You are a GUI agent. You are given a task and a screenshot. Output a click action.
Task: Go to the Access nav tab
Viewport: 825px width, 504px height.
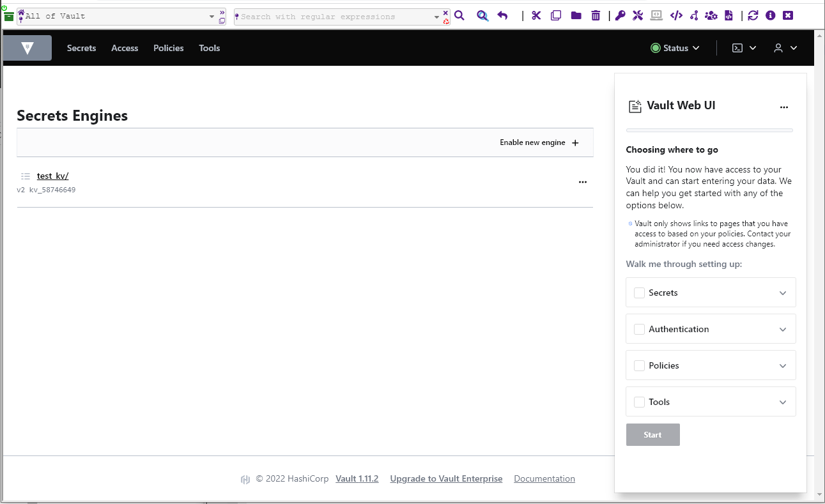coord(125,48)
